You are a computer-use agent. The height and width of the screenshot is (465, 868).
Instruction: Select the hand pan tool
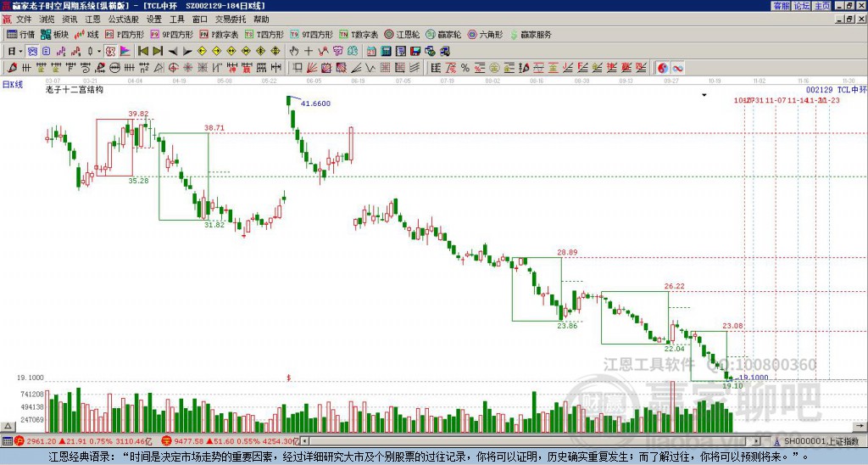tap(293, 51)
